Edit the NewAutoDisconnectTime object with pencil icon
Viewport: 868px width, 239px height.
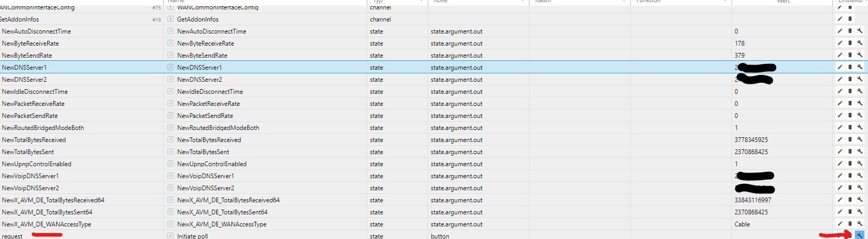(840, 31)
